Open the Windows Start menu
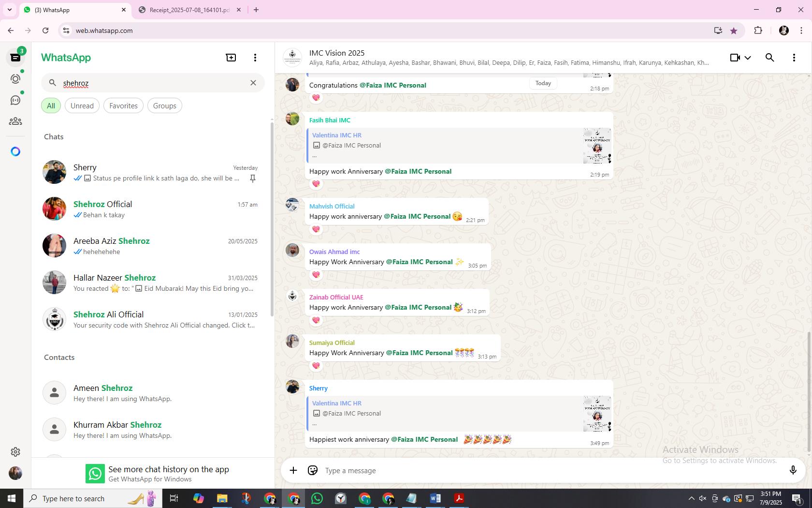This screenshot has height=508, width=812. 12,498
